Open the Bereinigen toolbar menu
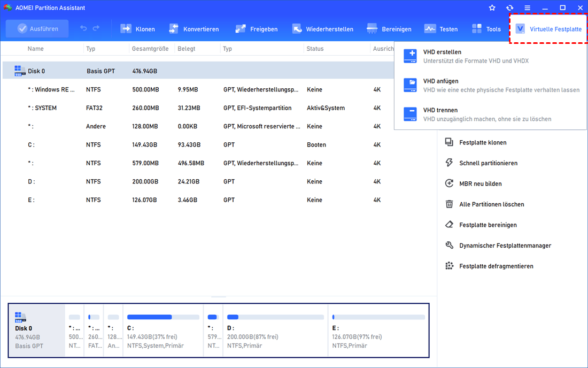 389,29
